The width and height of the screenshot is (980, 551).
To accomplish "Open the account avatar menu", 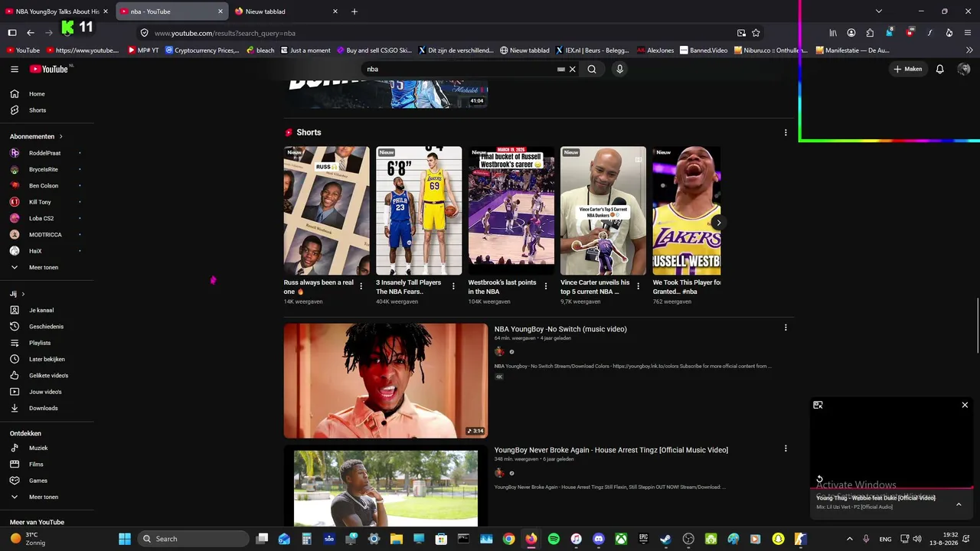I will [x=964, y=69].
